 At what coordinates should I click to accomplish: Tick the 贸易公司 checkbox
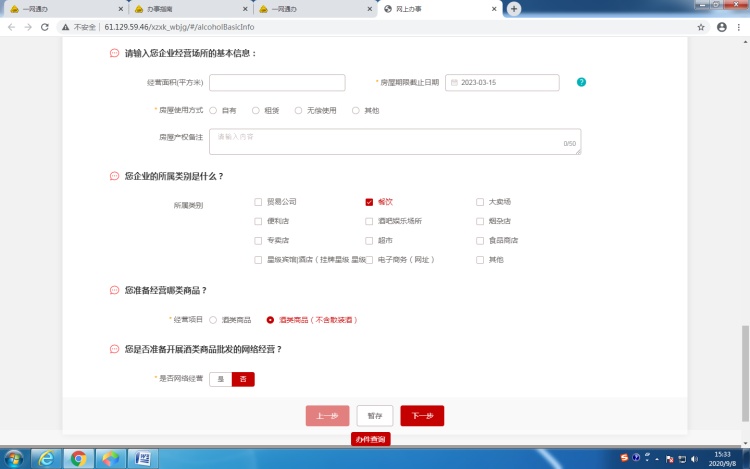pyautogui.click(x=258, y=202)
